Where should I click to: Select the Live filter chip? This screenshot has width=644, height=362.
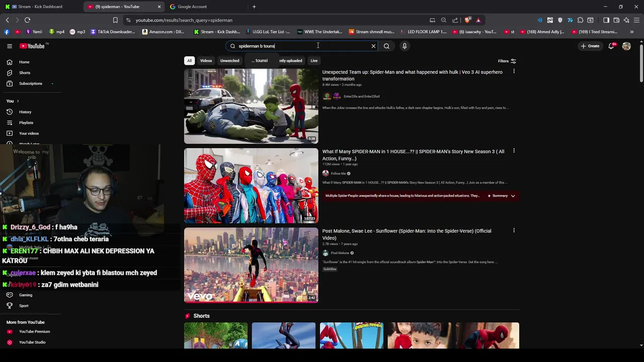pos(314,60)
